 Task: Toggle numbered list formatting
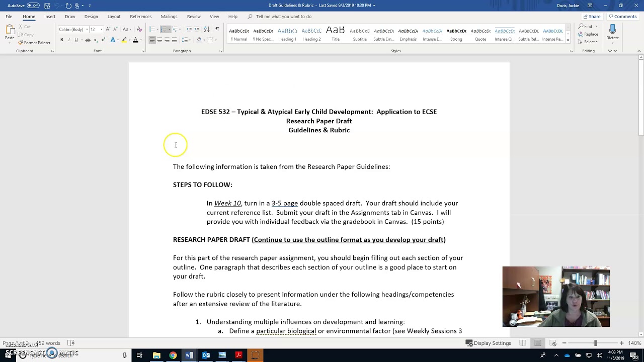tap(164, 29)
